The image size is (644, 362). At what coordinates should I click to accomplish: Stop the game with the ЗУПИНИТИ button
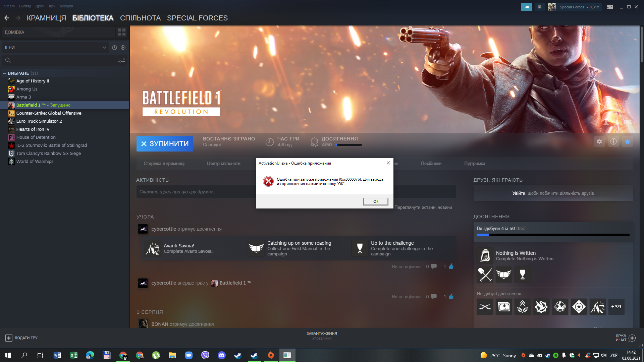165,144
